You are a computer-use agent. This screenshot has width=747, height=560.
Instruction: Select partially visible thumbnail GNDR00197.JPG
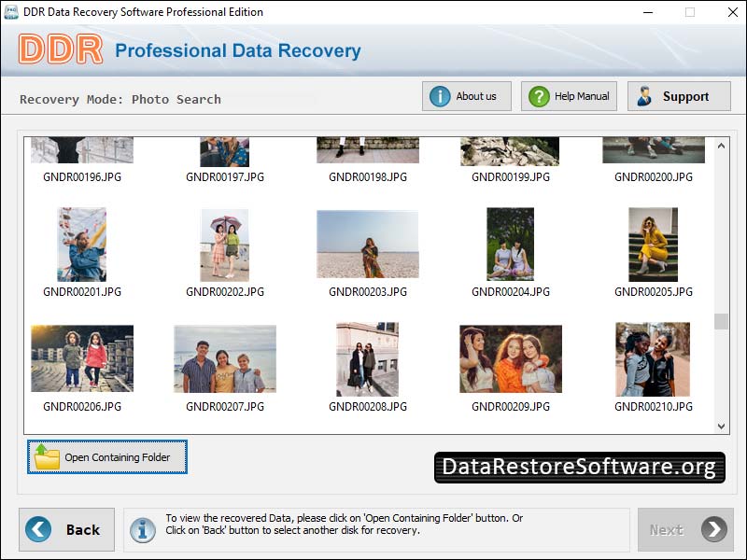coord(224,151)
